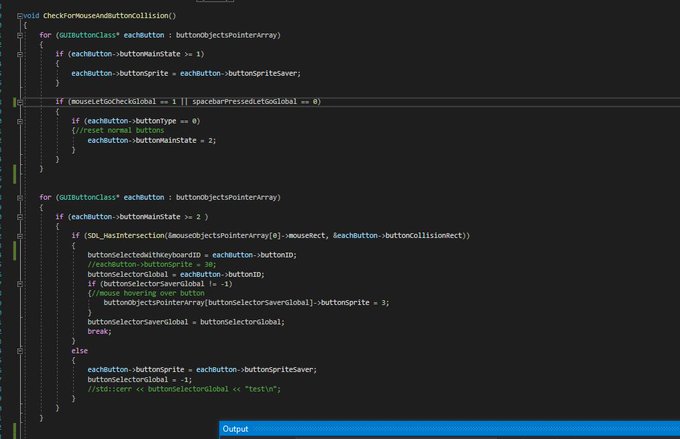Screen dimensions: 680x439
Task: Collapse the else block
Action: 20,351
